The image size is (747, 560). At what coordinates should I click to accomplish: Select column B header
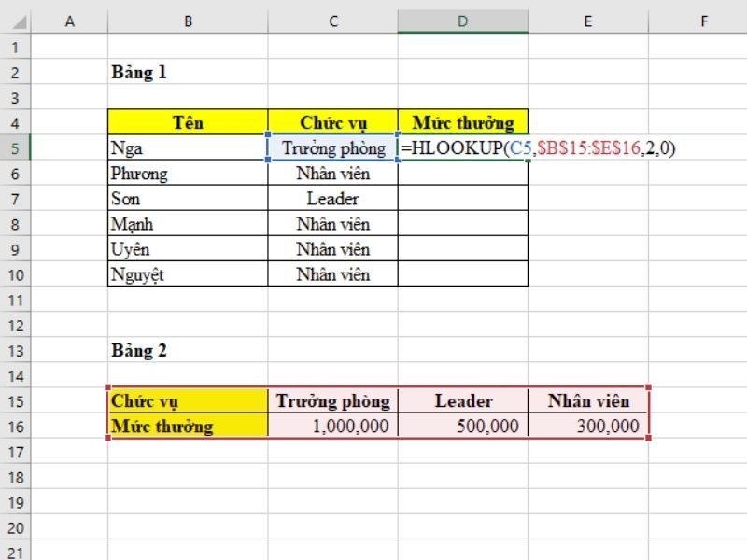tap(188, 21)
